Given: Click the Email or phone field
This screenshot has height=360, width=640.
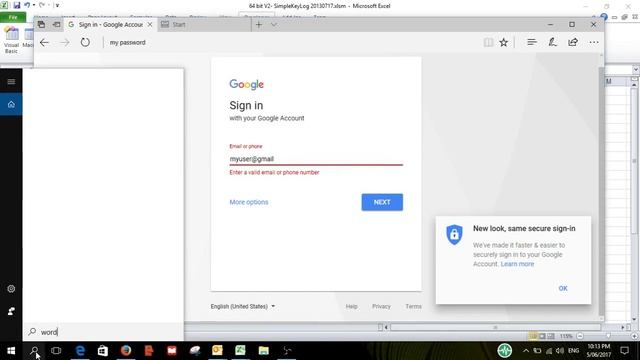Looking at the screenshot, I should click(316, 159).
